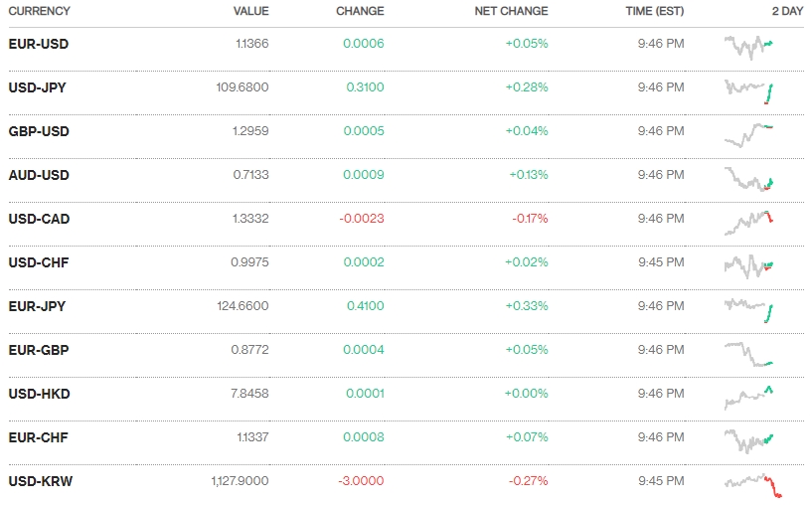The image size is (812, 505).
Task: Click the NET CHANGE column header
Action: pos(511,11)
